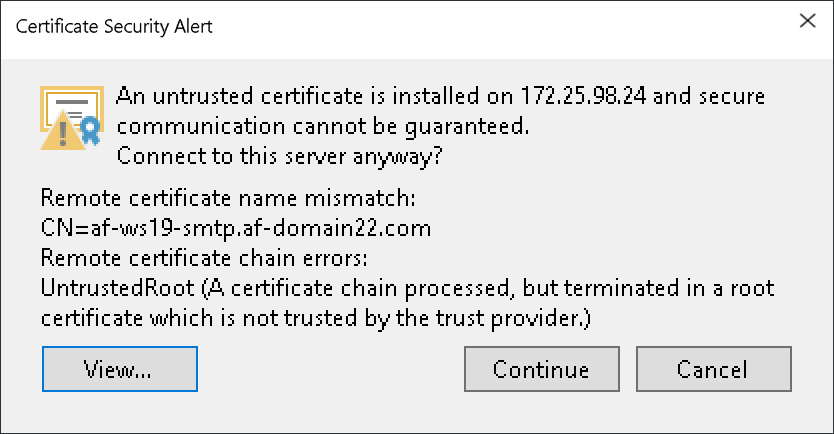Click 'terminated in a root' phrase
The image size is (834, 434).
pos(669,288)
